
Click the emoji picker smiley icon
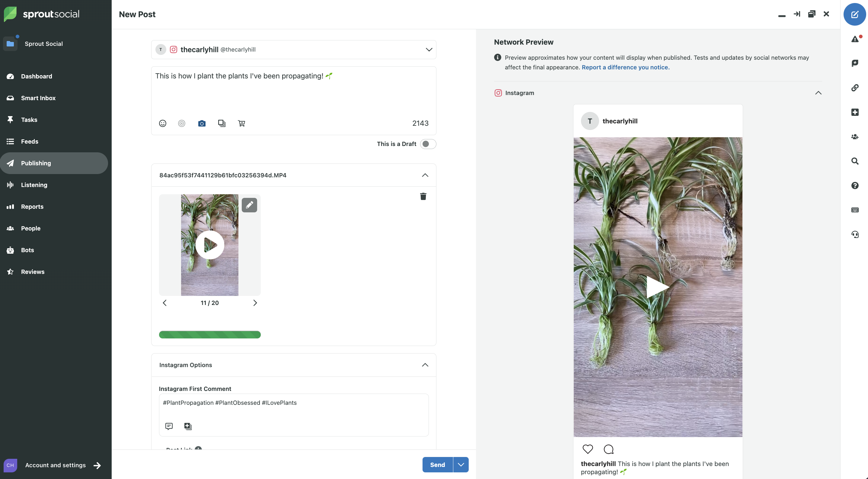tap(162, 123)
